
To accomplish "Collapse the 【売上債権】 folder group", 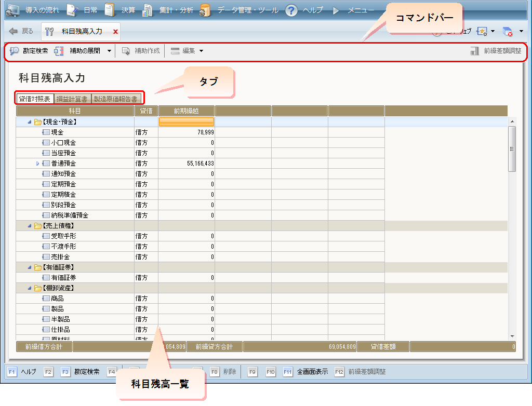I will click(x=30, y=226).
